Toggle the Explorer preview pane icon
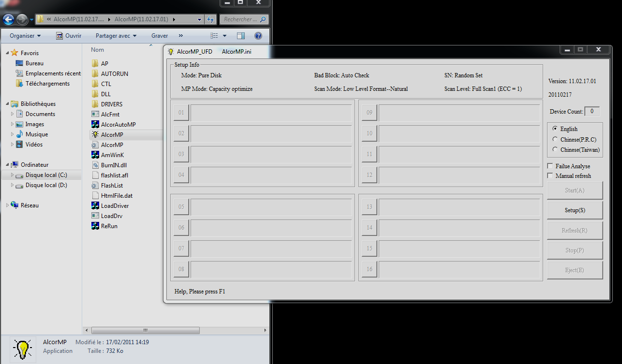 (241, 36)
